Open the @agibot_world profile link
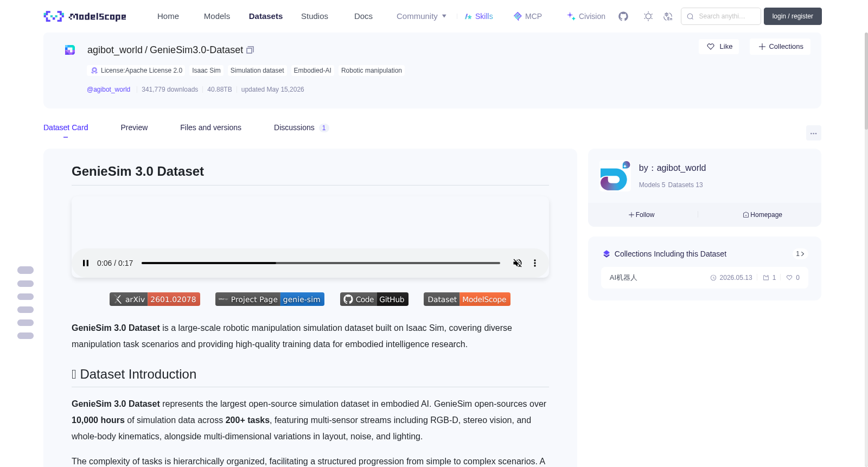Viewport: 868px width, 467px height. coord(108,89)
